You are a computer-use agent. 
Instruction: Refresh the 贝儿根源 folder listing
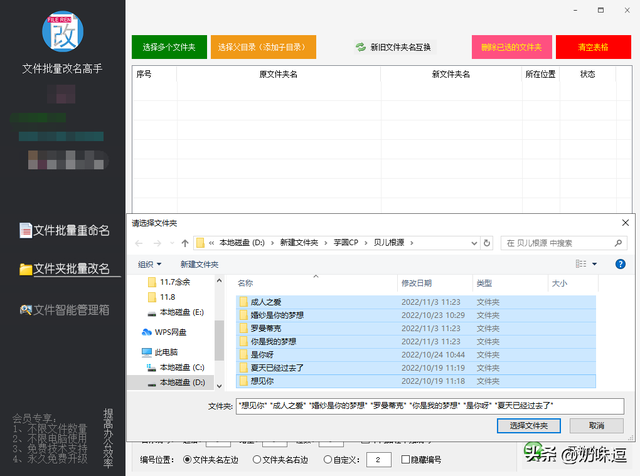coord(487,243)
